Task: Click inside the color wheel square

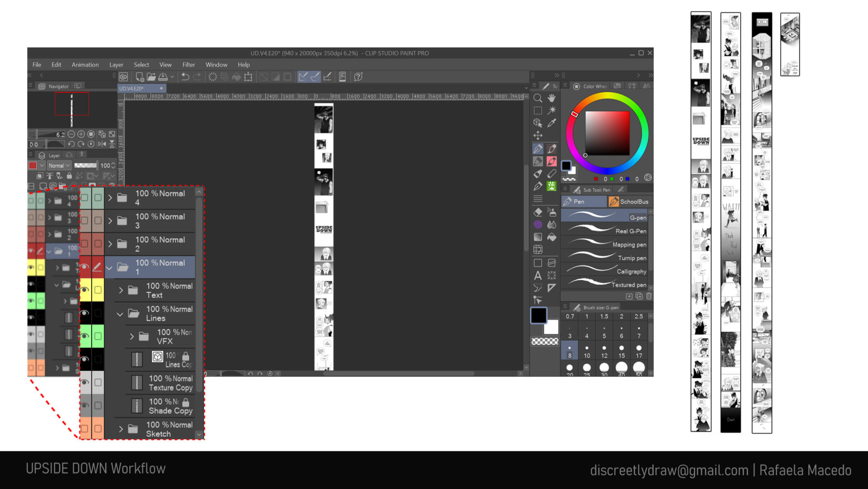Action: pos(607,133)
